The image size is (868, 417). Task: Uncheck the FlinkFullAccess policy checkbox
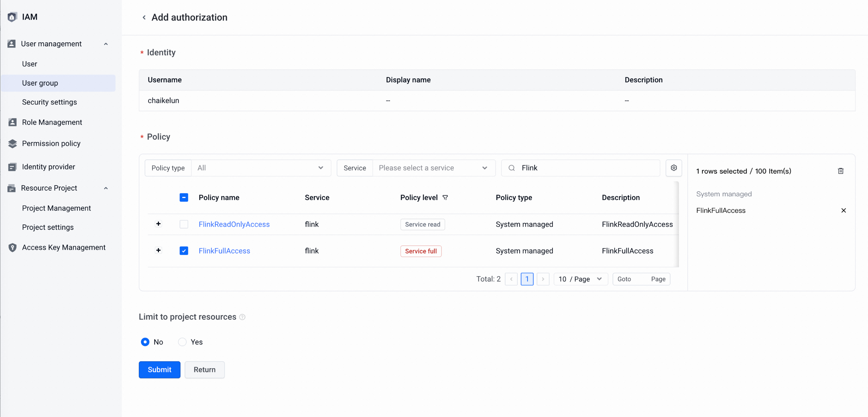tap(184, 250)
